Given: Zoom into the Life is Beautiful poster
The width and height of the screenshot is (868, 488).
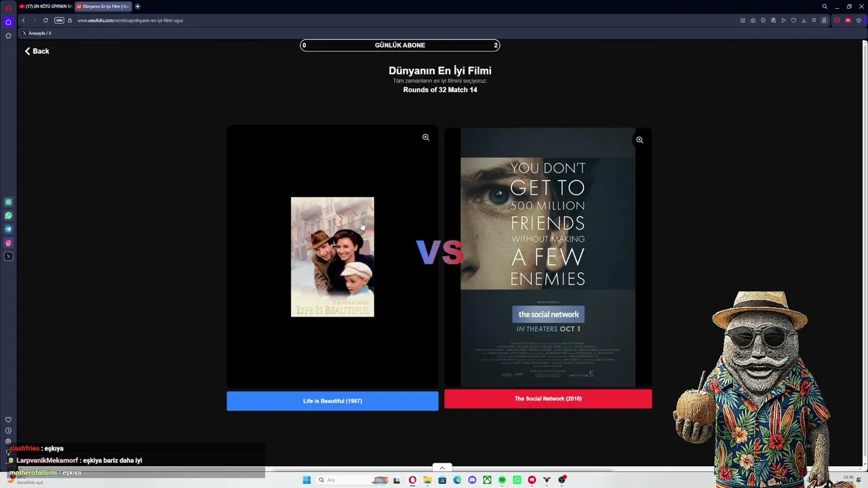Looking at the screenshot, I should coord(426,138).
